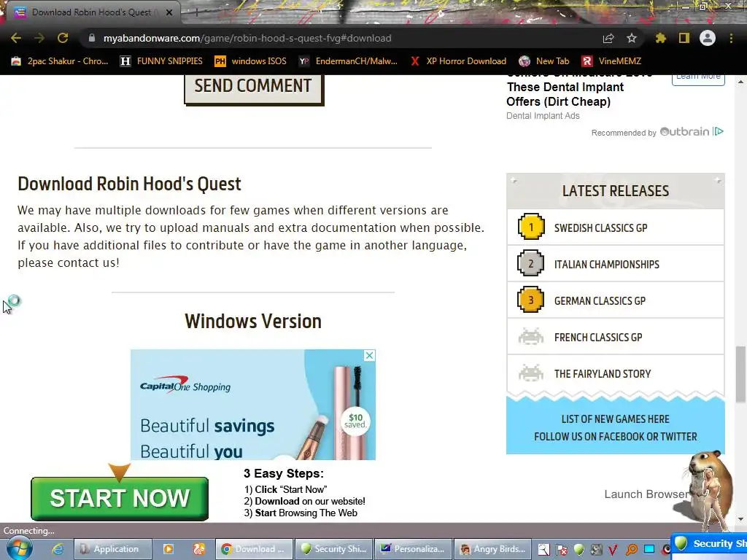The image size is (747, 560).
Task: Click invader icon beside The Fairyland Story
Action: 531,373
